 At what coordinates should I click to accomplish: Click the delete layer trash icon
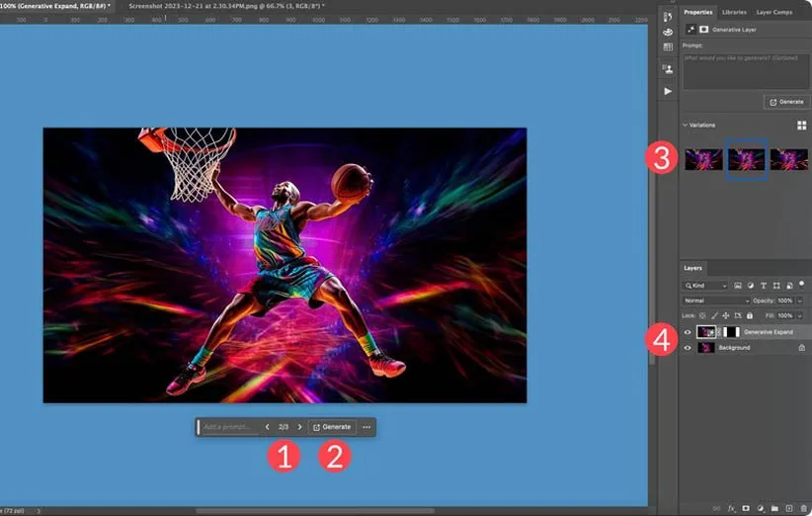click(x=802, y=508)
